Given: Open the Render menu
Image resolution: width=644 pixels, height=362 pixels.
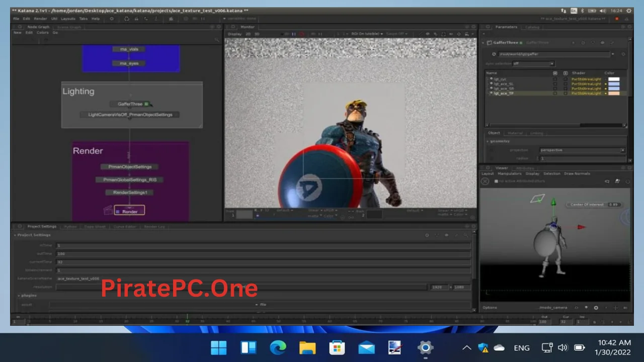Looking at the screenshot, I should pos(40,19).
